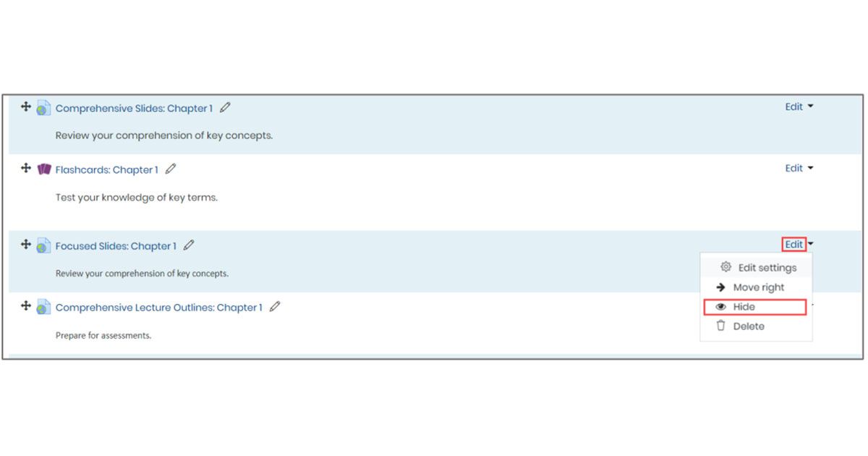Viewport: 868px width, 456px height.
Task: Select Move right in the menu
Action: pos(757,287)
